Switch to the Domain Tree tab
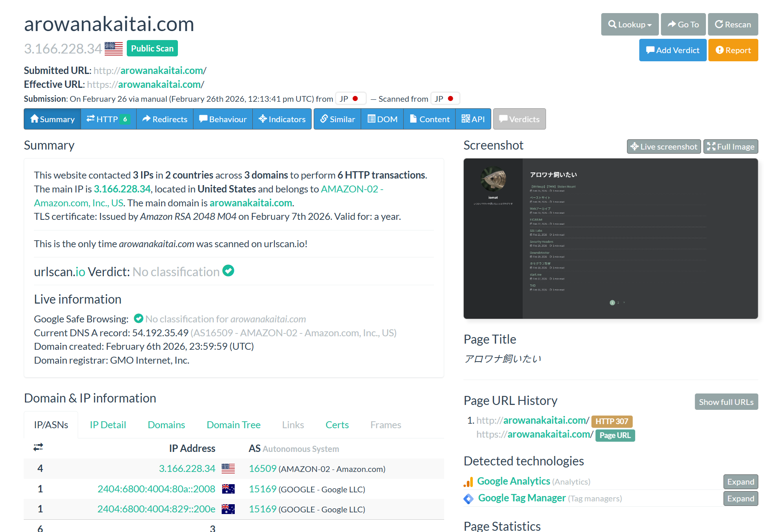Image resolution: width=775 pixels, height=532 pixels. coord(233,425)
